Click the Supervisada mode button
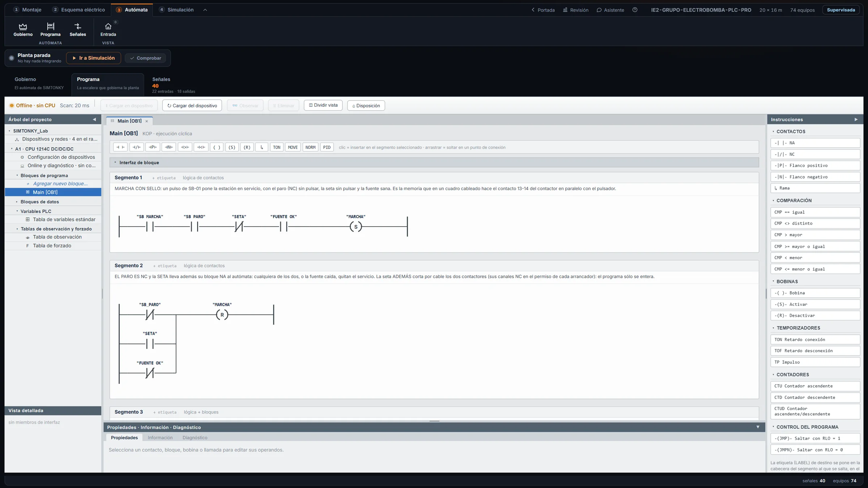 click(841, 10)
